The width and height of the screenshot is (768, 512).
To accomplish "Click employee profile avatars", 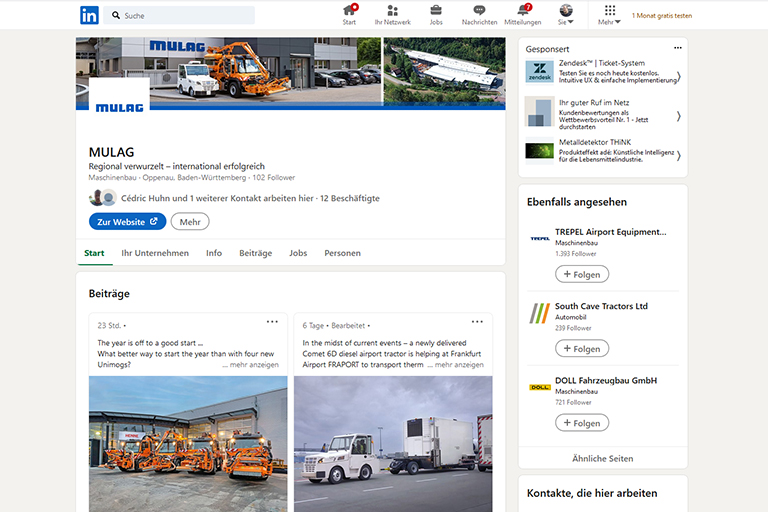I will pos(103,197).
